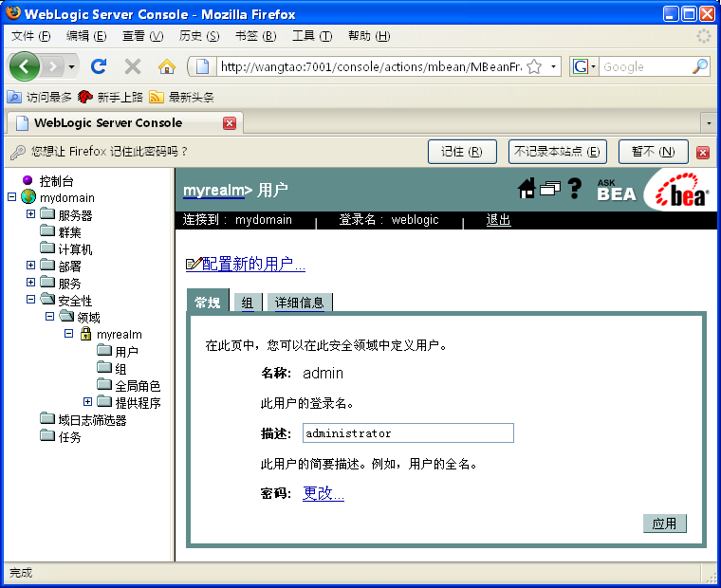Open the 书签 (B) menu
721x588 pixels.
tap(255, 36)
